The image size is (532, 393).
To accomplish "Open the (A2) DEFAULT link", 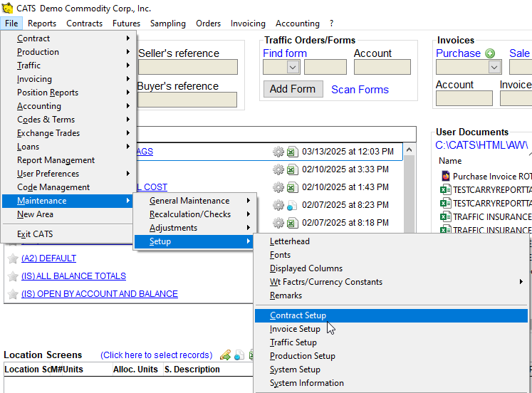I will [x=48, y=258].
